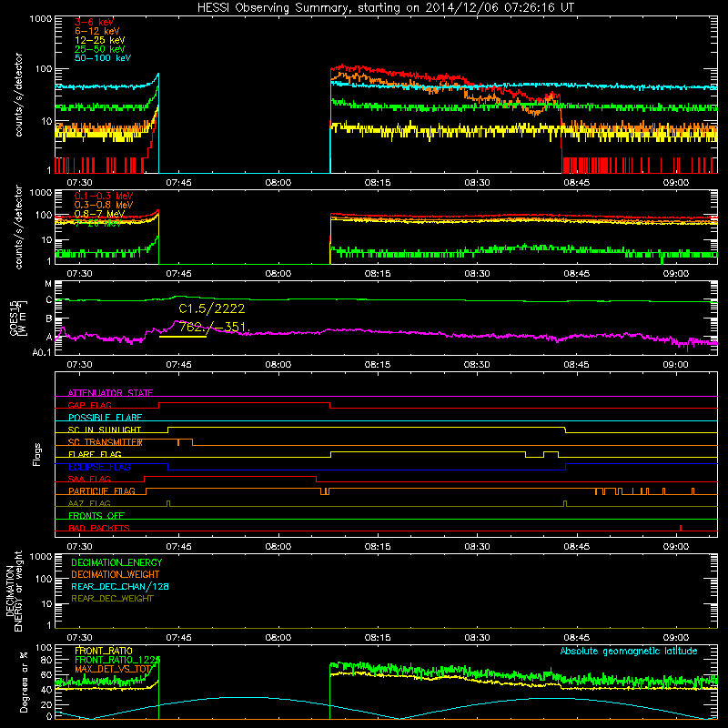The height and width of the screenshot is (728, 728).
Task: Click the REAR_DEC_WEIGHT legend label
Action: tap(112, 599)
